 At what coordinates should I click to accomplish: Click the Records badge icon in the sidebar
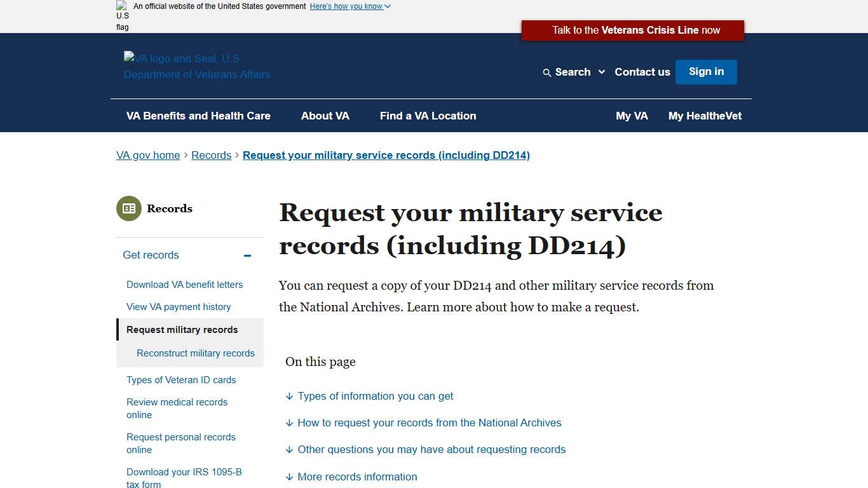[x=128, y=208]
